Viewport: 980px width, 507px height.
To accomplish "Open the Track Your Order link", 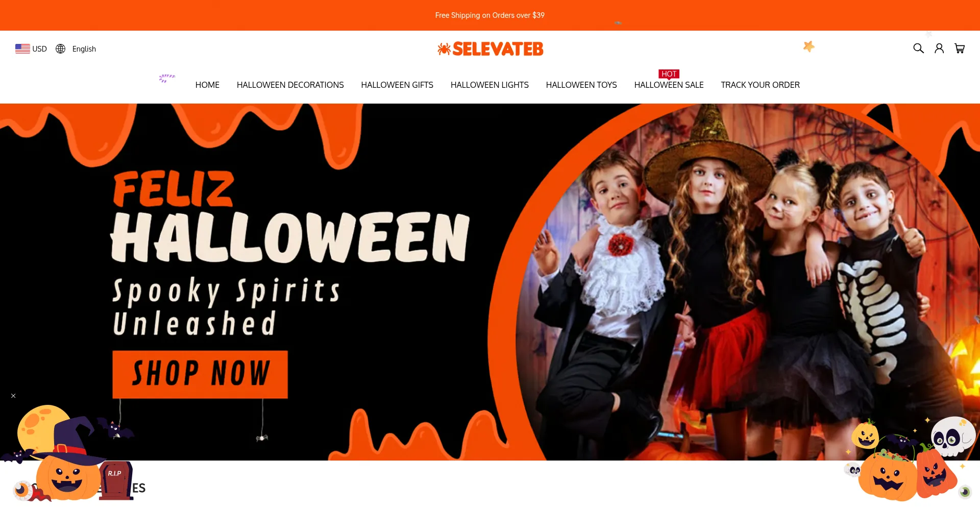I will coord(760,85).
